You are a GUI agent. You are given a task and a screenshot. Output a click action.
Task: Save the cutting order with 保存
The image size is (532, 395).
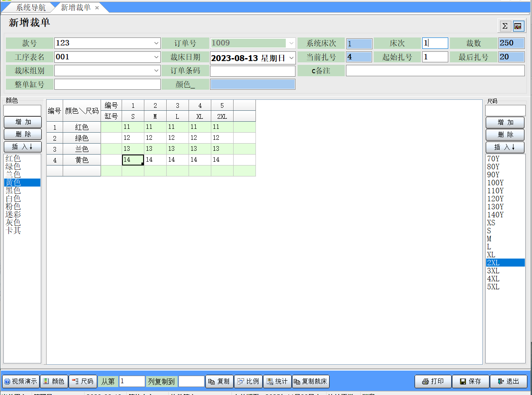[471, 382]
